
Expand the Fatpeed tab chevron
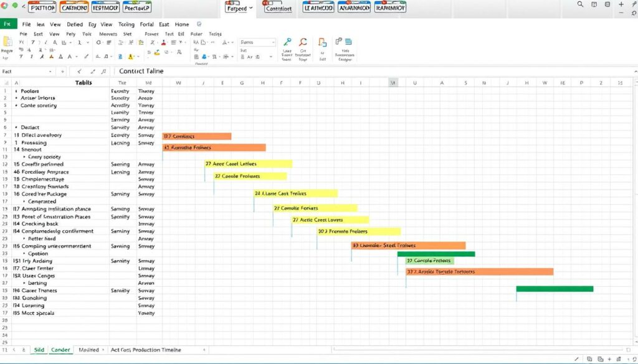point(251,7)
